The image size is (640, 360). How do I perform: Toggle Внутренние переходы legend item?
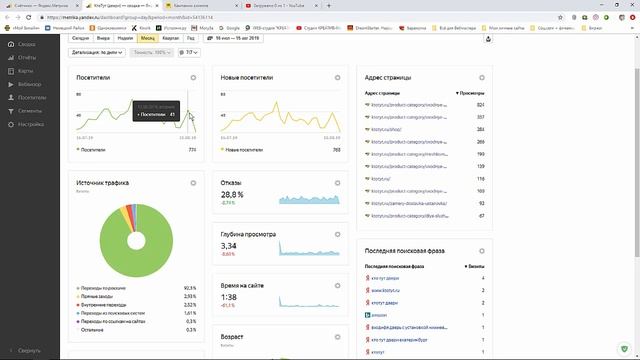pyautogui.click(x=101, y=305)
